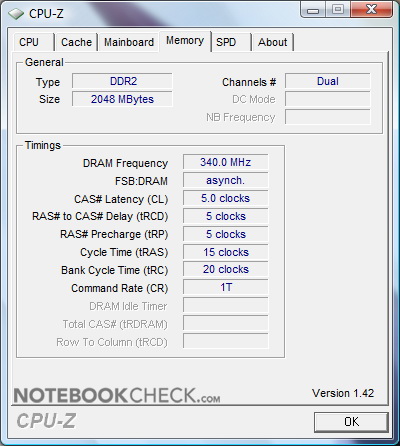This screenshot has width=400, height=446.
Task: Maximize the CPU-Z window
Action: [338, 9]
